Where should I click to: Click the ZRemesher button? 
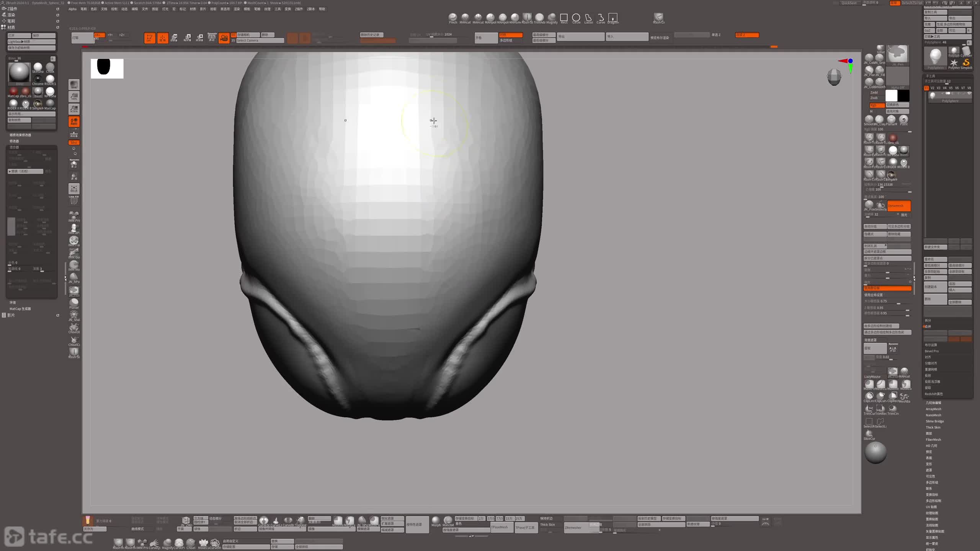pos(573,528)
